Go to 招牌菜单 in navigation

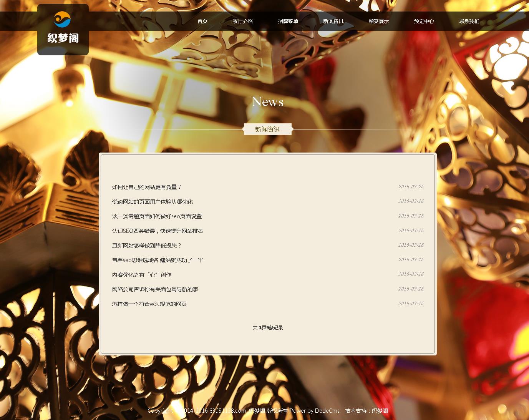tap(288, 21)
